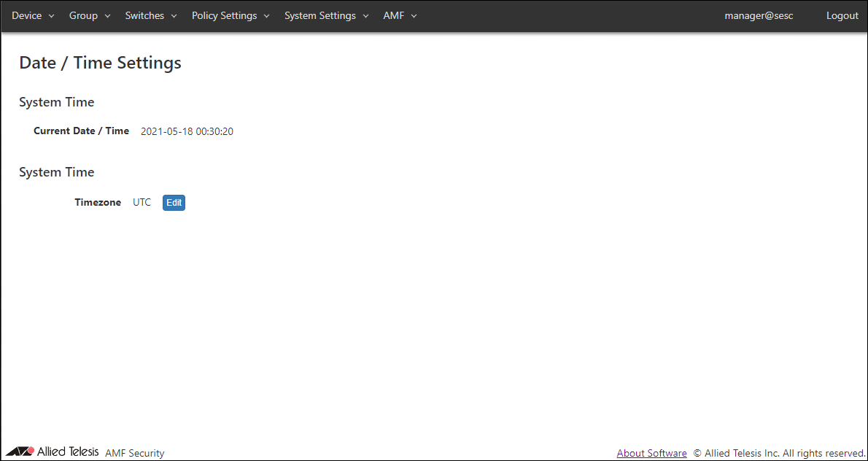Open the Switches menu
The image size is (868, 461).
(x=144, y=16)
